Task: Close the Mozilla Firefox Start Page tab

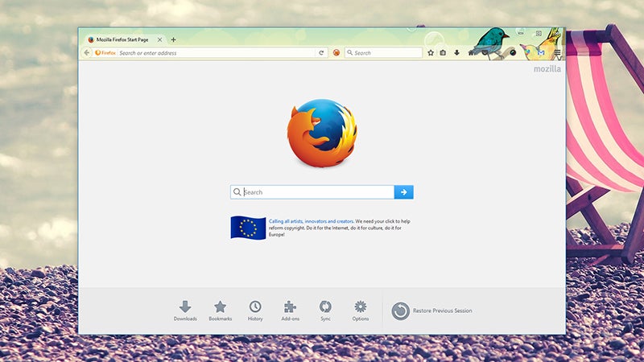Action: click(x=159, y=39)
